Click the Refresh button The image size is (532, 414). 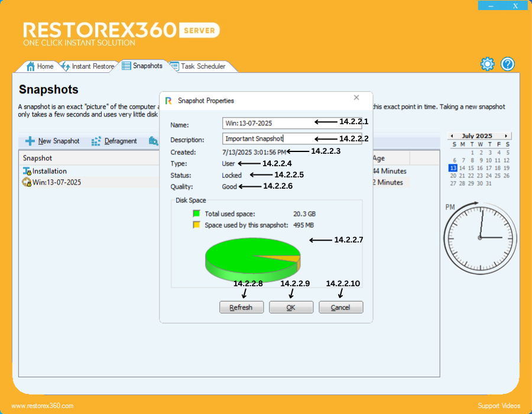[241, 307]
